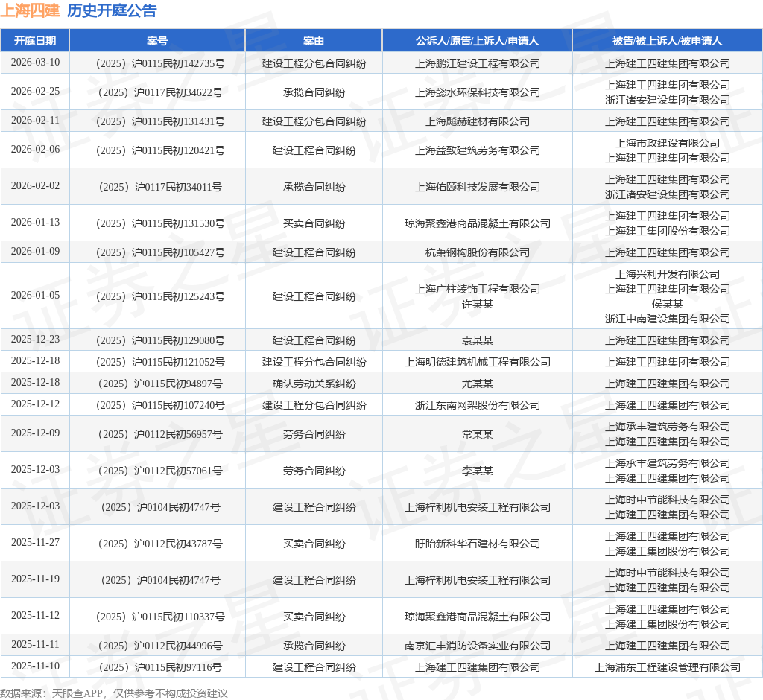Screen dimensions: 763x700
Task: Click case number 沪0112民初57061号
Action: [161, 471]
